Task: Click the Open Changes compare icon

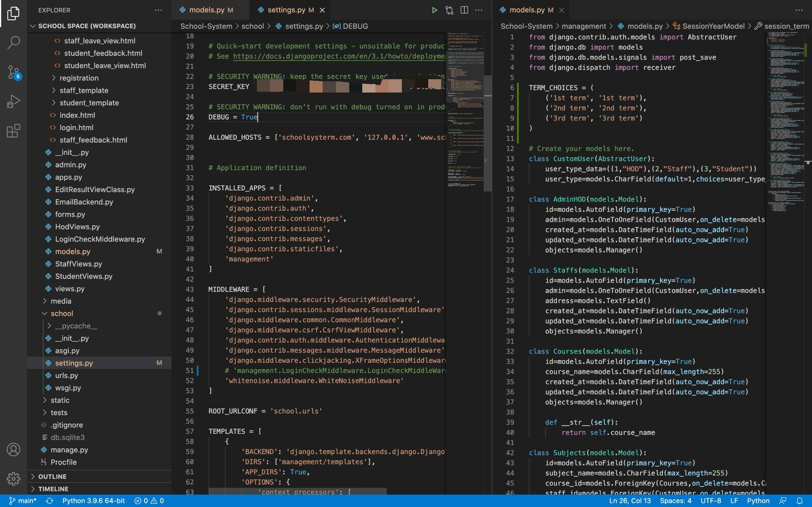Action: [449, 10]
